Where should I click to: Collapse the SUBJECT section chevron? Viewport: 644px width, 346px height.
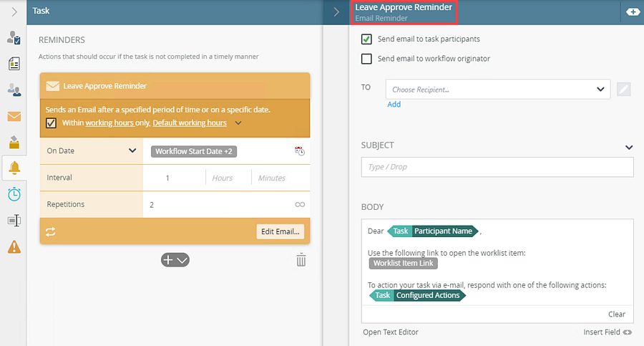click(x=629, y=148)
